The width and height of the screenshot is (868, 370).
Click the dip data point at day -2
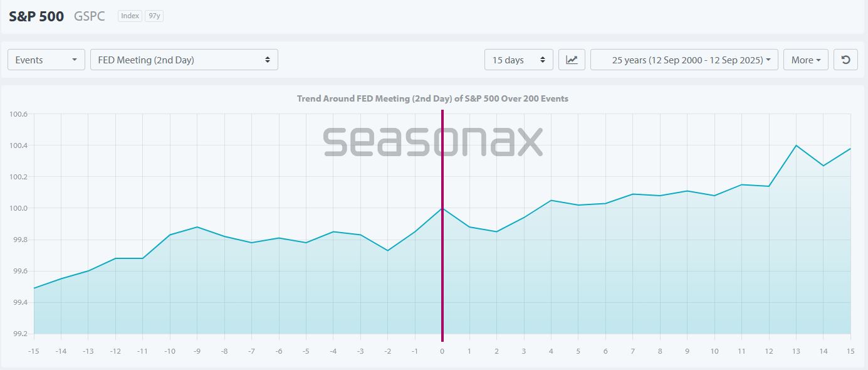(x=388, y=250)
